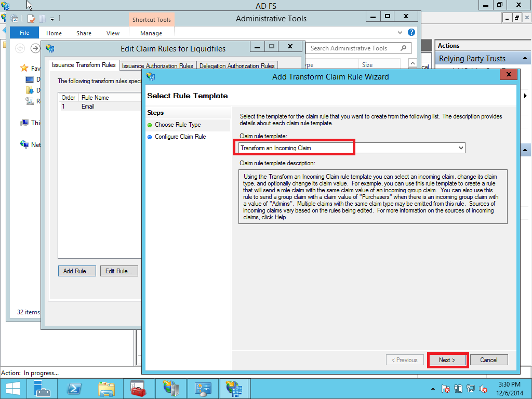Launch the red Administrative Tools toolbox on taskbar
532x399 pixels.
pos(137,389)
